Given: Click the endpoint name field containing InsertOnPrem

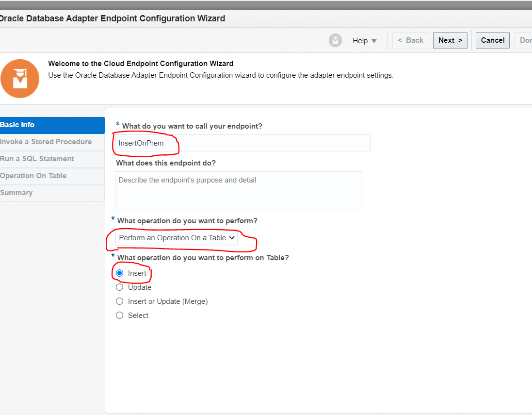Looking at the screenshot, I should (x=242, y=143).
